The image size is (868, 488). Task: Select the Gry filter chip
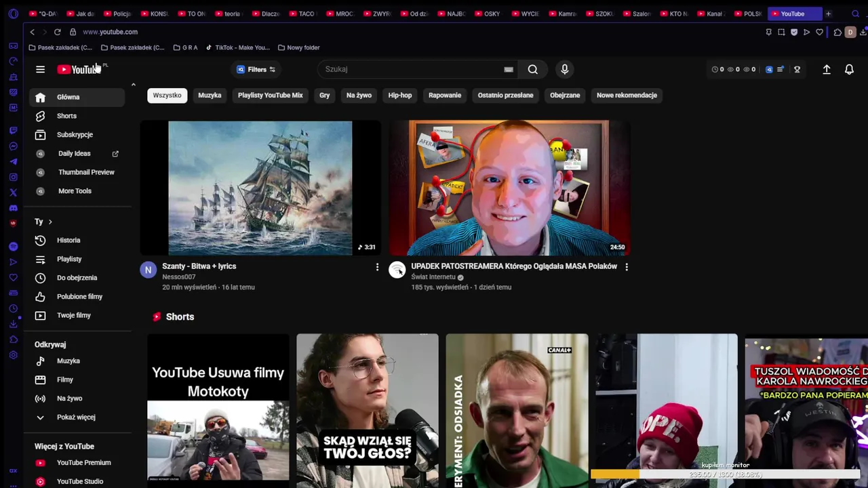[324, 96]
